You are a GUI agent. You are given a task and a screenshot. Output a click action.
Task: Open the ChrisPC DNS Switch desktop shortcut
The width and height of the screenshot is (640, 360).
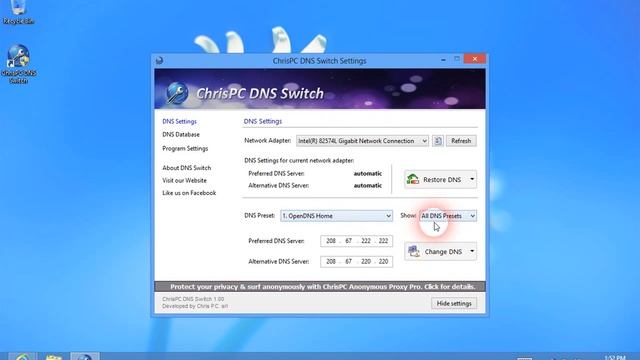tap(19, 64)
